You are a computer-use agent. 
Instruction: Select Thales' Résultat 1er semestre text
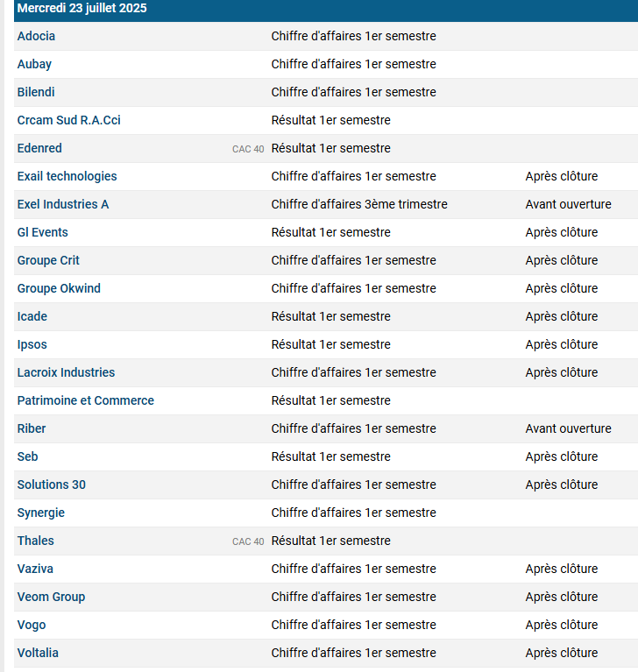click(x=331, y=541)
